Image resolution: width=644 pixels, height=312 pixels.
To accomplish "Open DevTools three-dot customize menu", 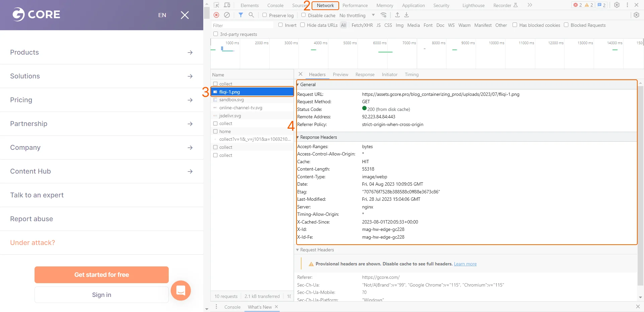I will [x=627, y=5].
